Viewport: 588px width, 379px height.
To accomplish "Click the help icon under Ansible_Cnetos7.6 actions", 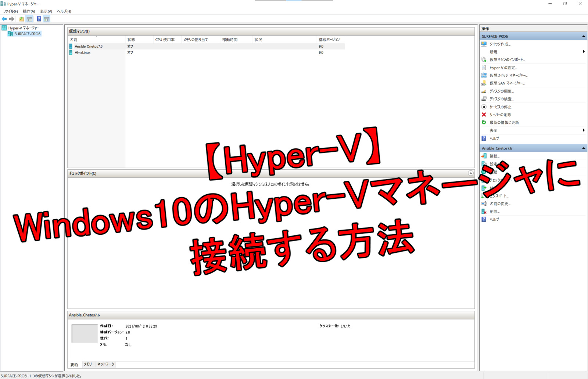I will point(484,219).
